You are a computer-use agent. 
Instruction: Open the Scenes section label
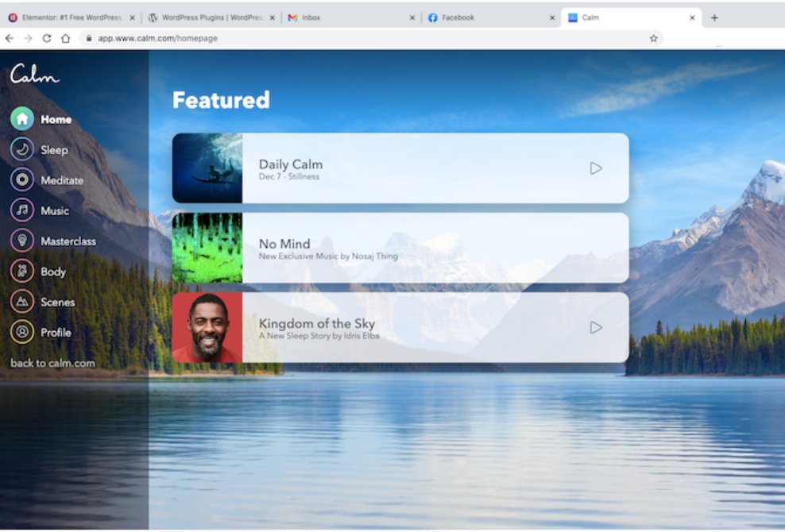(x=57, y=303)
